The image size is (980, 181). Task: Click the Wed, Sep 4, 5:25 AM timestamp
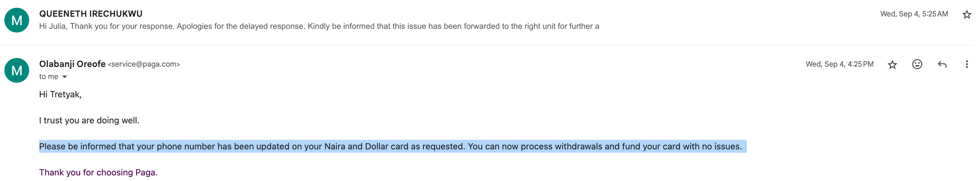point(914,14)
